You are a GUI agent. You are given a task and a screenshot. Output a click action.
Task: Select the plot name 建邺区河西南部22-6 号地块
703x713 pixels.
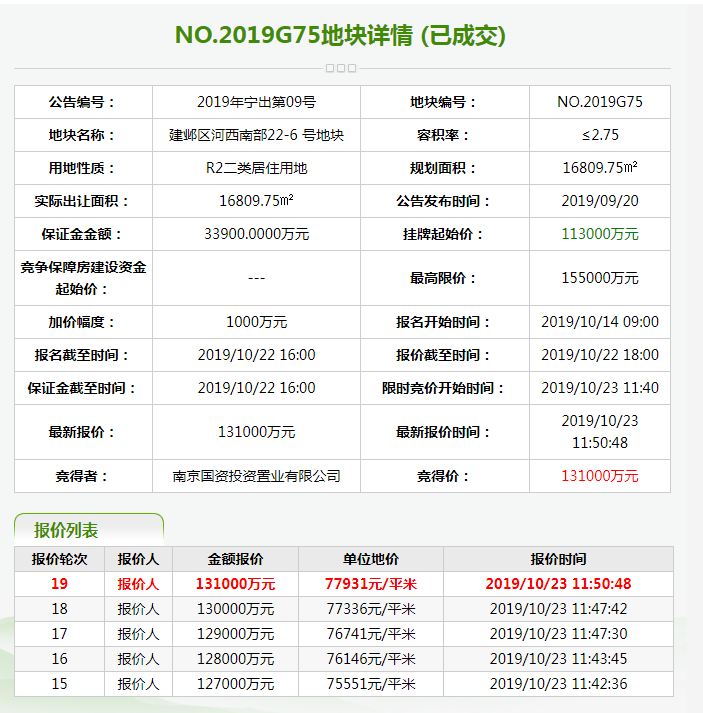[256, 135]
